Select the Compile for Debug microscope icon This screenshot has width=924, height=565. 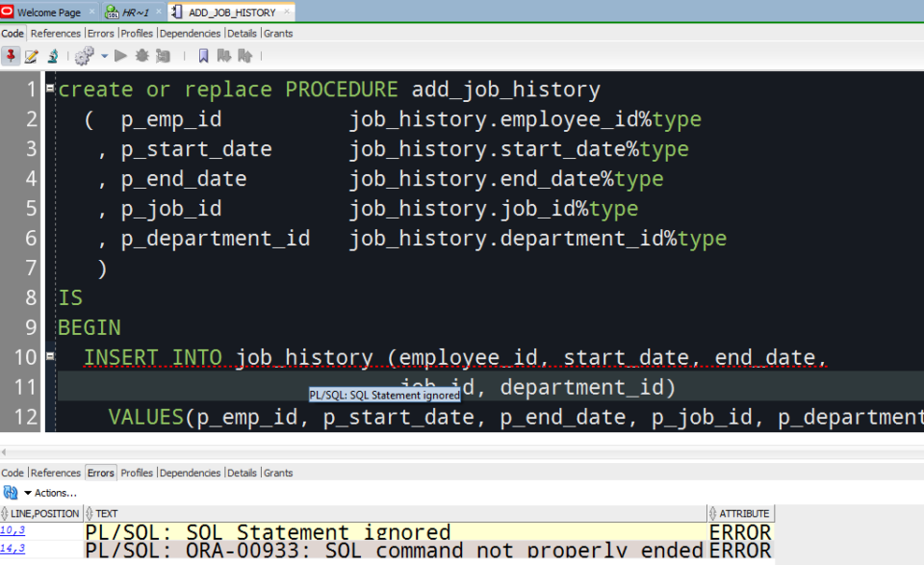(54, 56)
